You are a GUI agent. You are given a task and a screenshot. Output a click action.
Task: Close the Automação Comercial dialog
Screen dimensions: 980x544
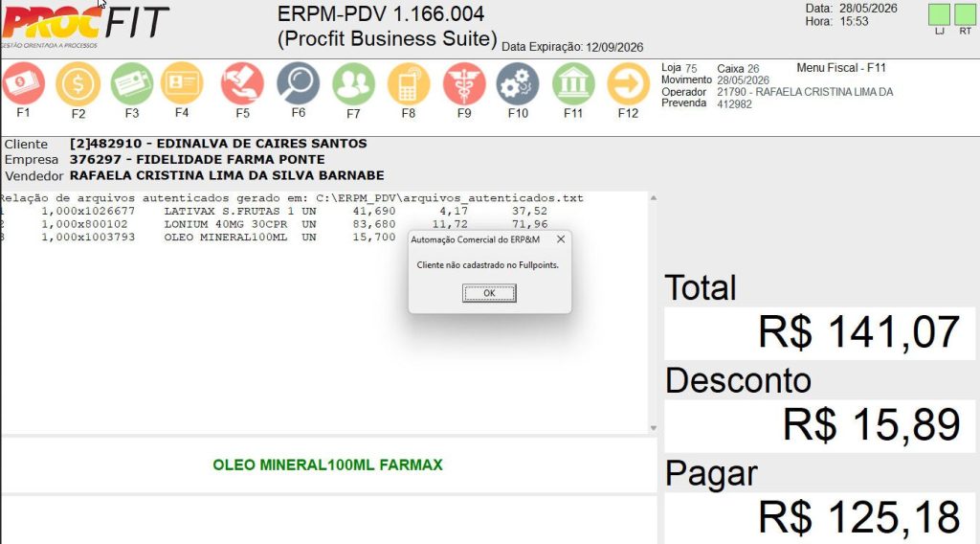pos(561,239)
